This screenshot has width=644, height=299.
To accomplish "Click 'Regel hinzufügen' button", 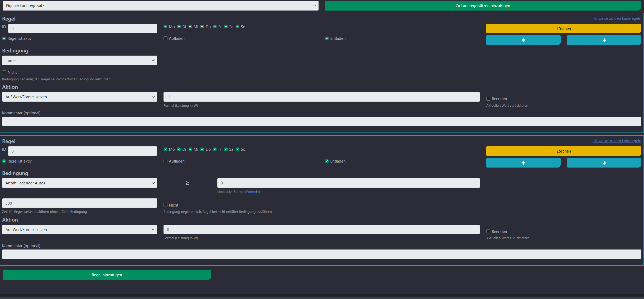I will point(107,275).
